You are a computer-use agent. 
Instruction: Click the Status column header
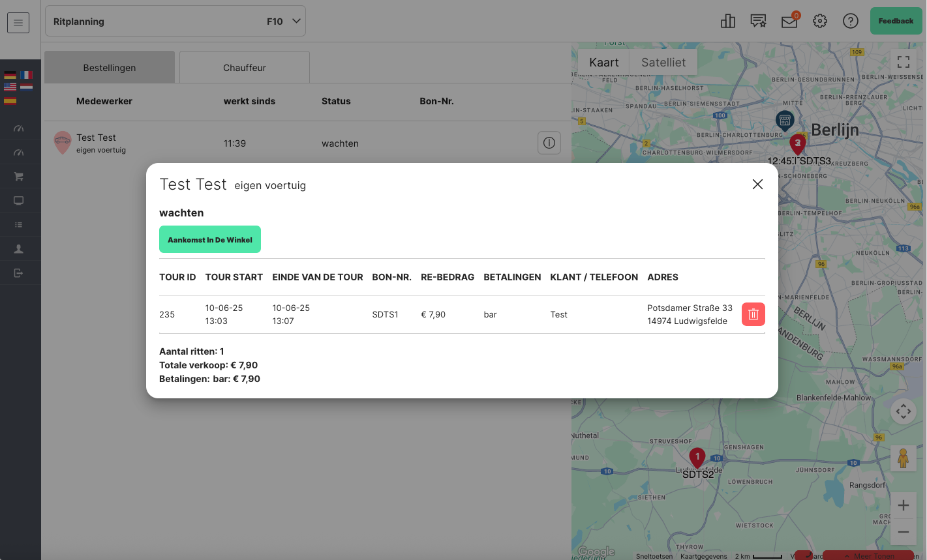coord(336,101)
